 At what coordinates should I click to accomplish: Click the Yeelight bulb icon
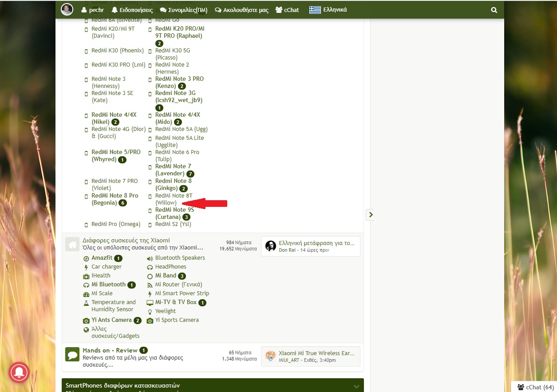[x=150, y=311]
